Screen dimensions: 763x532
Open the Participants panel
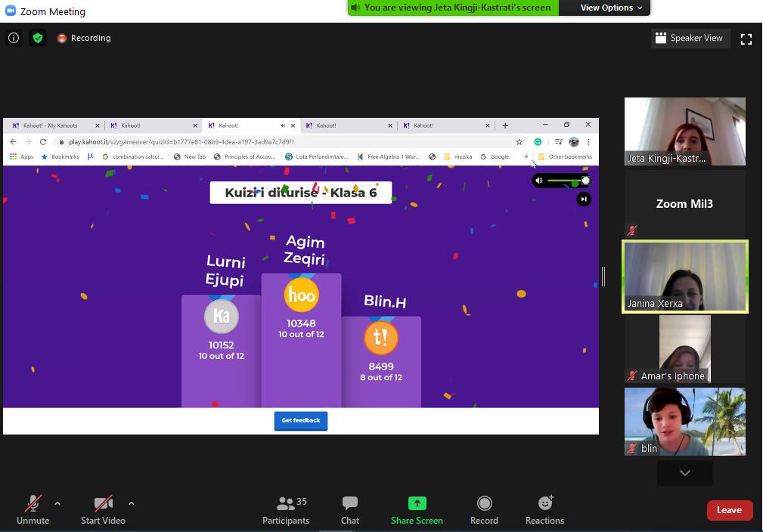(x=285, y=509)
